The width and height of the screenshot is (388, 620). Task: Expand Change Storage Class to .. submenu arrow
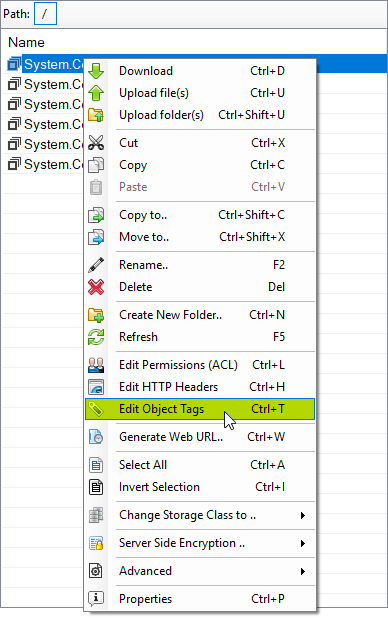click(303, 515)
